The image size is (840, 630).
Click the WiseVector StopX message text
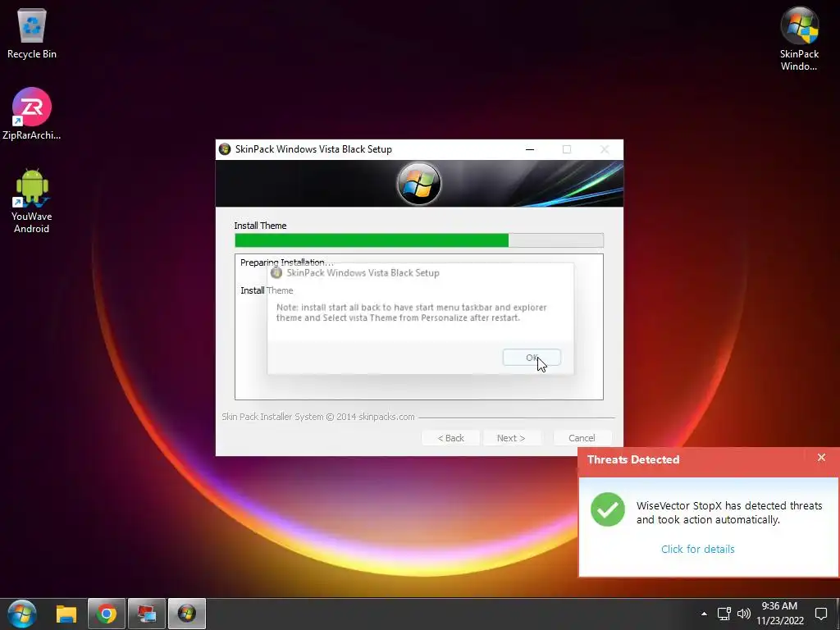pyautogui.click(x=729, y=513)
